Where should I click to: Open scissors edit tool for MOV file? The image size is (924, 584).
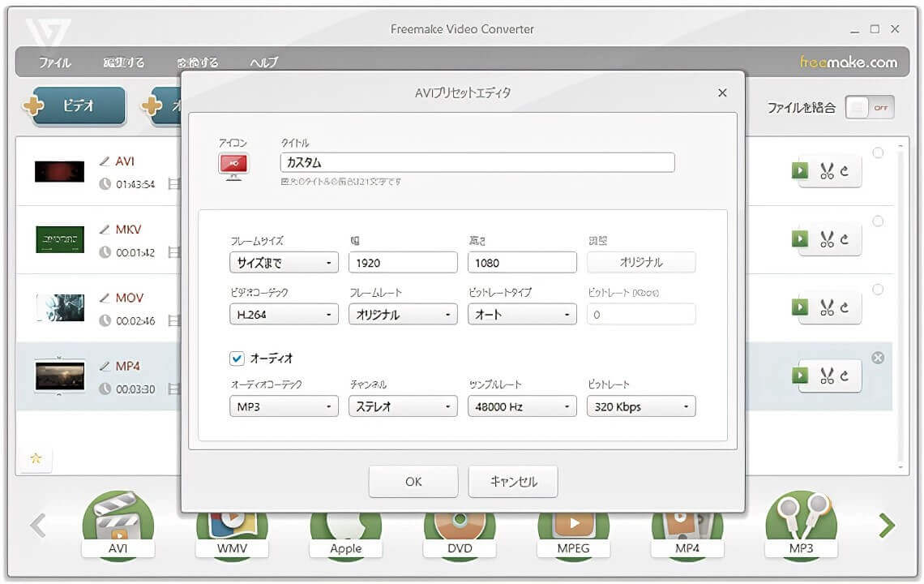(828, 307)
